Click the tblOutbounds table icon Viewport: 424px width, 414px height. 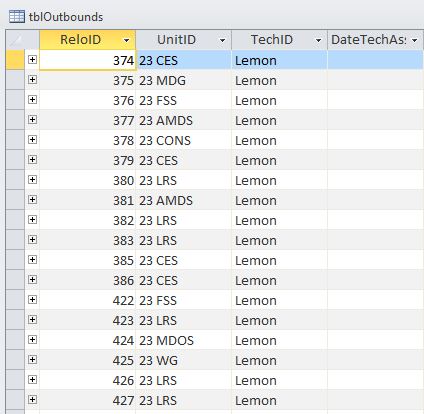17,16
